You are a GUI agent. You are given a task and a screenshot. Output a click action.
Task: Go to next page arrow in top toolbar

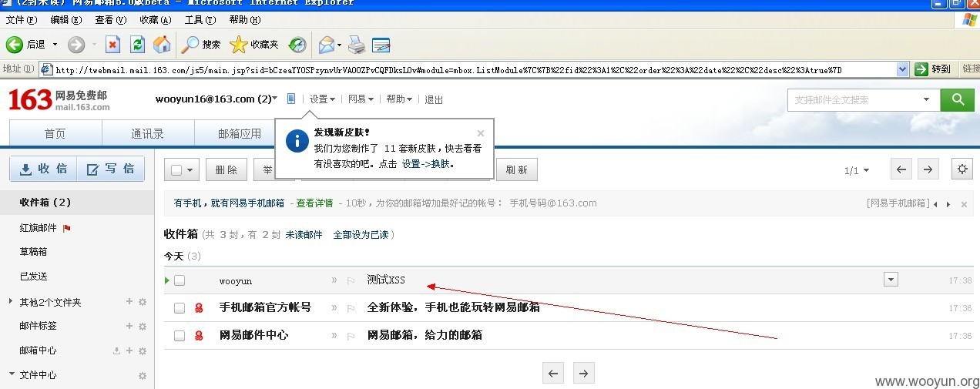928,169
